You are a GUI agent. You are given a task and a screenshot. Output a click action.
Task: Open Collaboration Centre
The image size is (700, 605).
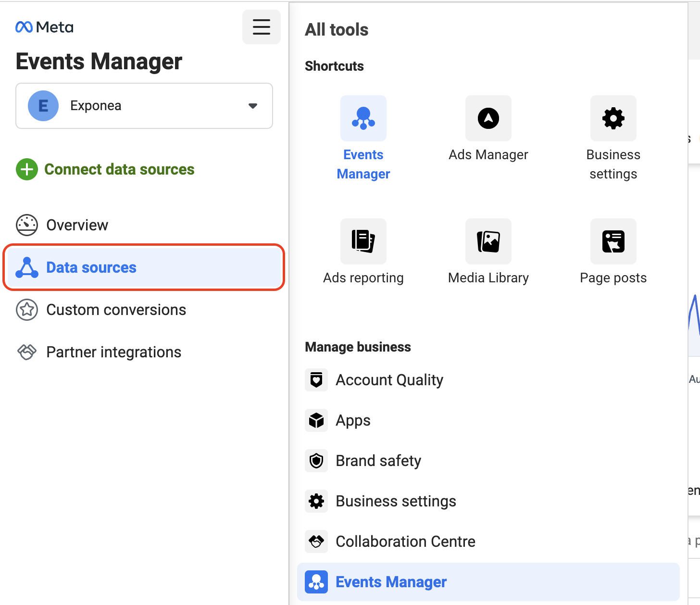pos(405,542)
